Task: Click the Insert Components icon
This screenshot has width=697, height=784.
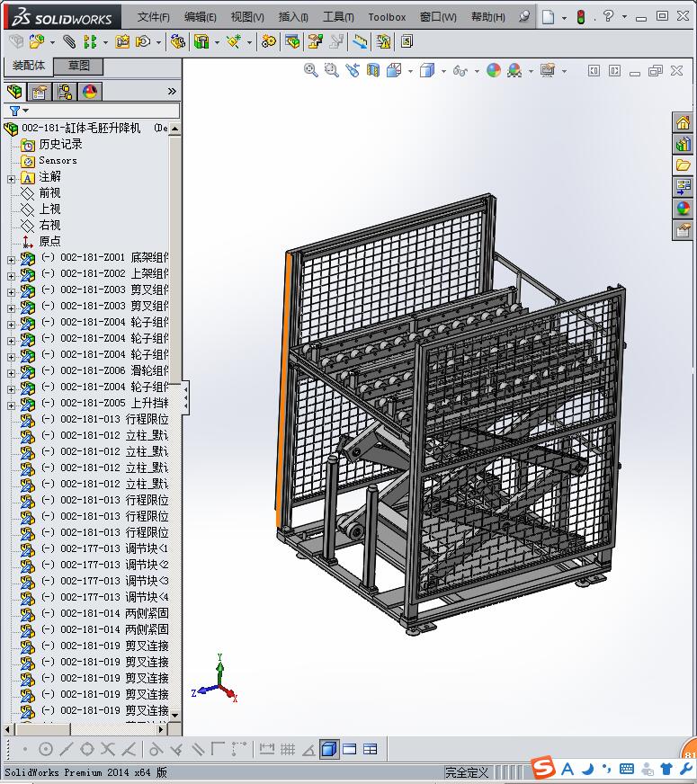Action: pos(37,41)
